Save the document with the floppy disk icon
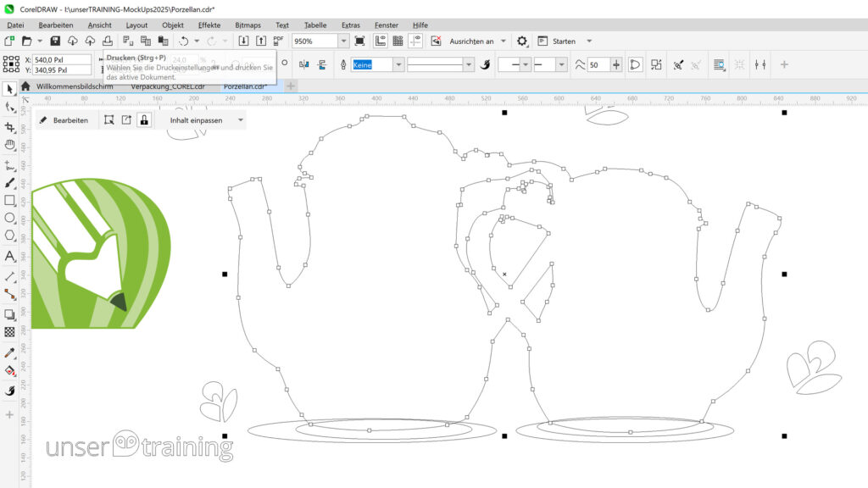This screenshot has height=488, width=868. pyautogui.click(x=55, y=41)
